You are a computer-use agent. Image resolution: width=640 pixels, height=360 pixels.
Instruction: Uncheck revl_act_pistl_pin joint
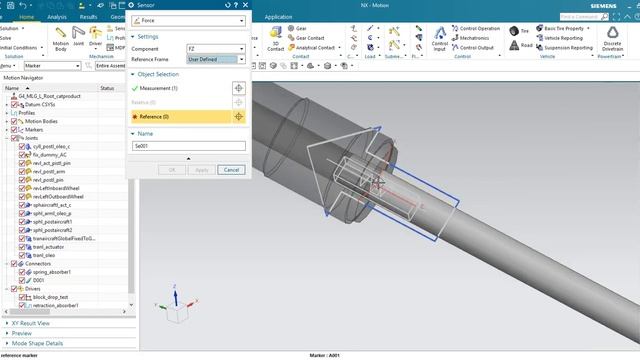pos(22,163)
